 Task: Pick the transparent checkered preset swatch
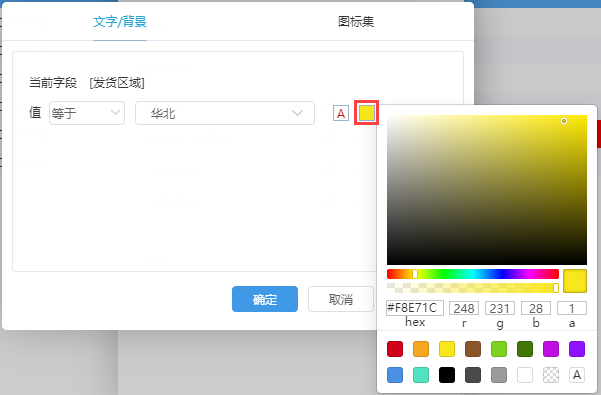click(x=551, y=375)
